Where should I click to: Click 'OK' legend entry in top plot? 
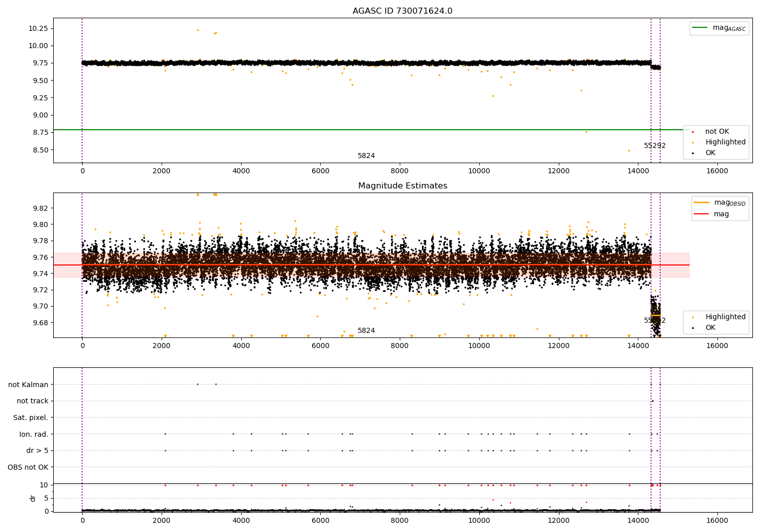click(710, 153)
